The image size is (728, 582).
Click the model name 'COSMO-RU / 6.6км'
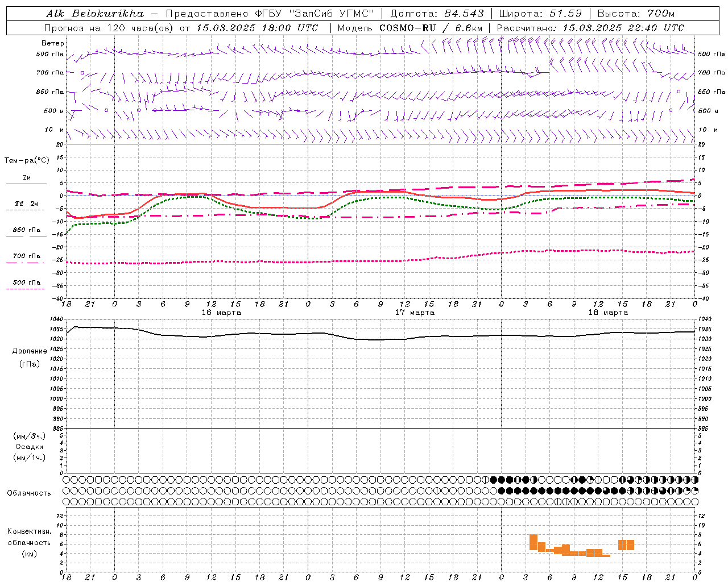click(431, 28)
